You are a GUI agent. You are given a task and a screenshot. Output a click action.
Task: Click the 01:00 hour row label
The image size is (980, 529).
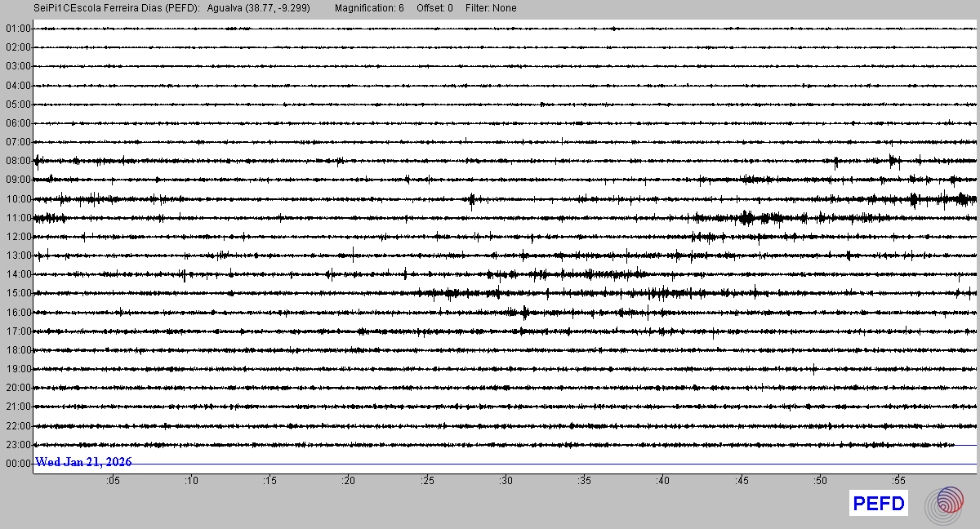18,29
